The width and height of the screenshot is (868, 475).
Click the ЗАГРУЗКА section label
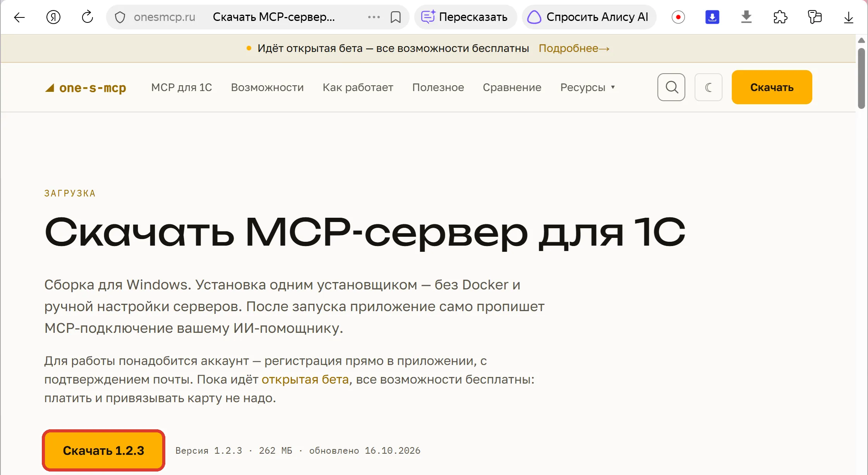[70, 193]
